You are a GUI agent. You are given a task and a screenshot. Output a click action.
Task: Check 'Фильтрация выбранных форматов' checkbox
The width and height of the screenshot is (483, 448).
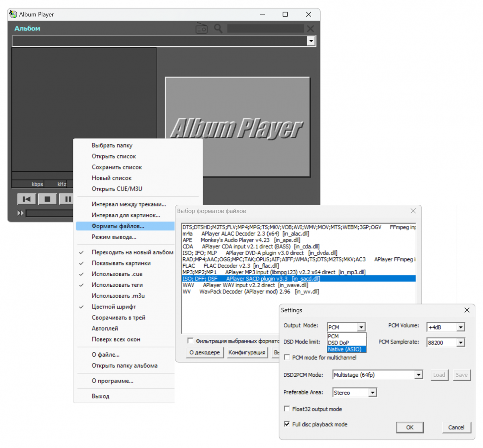point(190,341)
